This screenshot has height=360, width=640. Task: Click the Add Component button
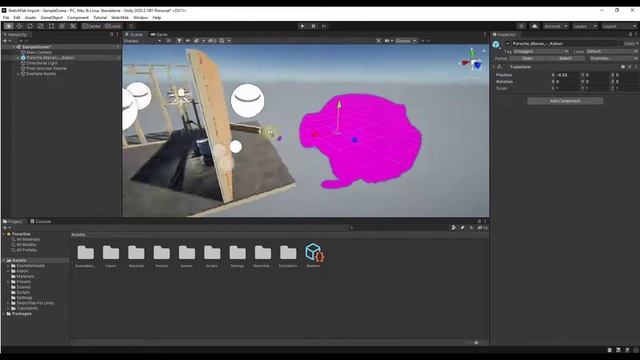tap(565, 101)
